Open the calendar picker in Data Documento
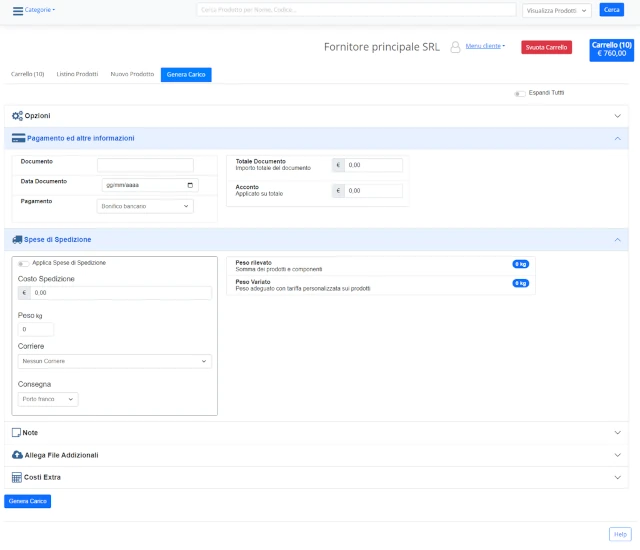This screenshot has width=640, height=550. tap(190, 185)
